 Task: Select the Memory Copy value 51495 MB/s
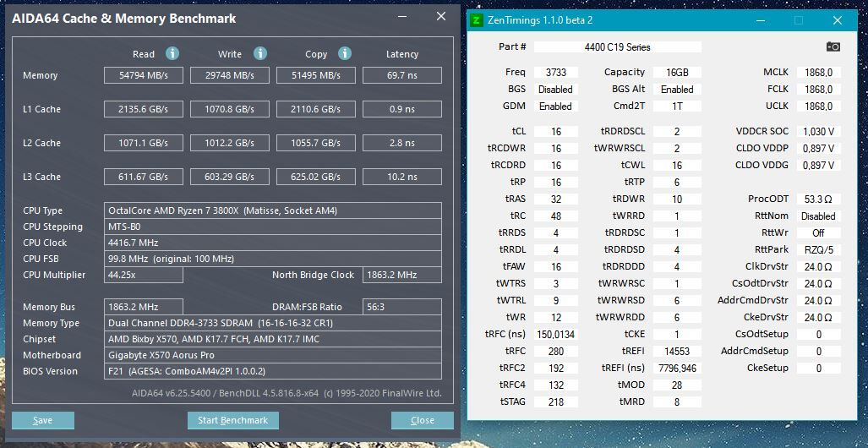click(x=316, y=75)
